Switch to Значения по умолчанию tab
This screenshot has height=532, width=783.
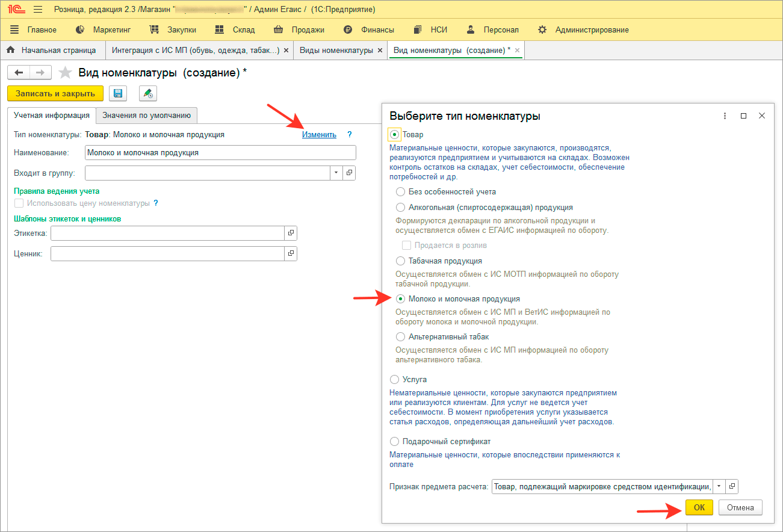pyautogui.click(x=147, y=115)
